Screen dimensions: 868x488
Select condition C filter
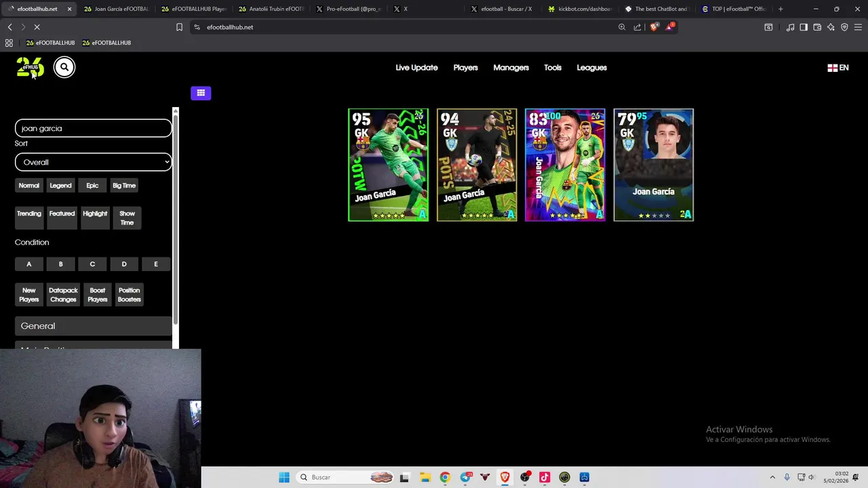click(x=92, y=264)
